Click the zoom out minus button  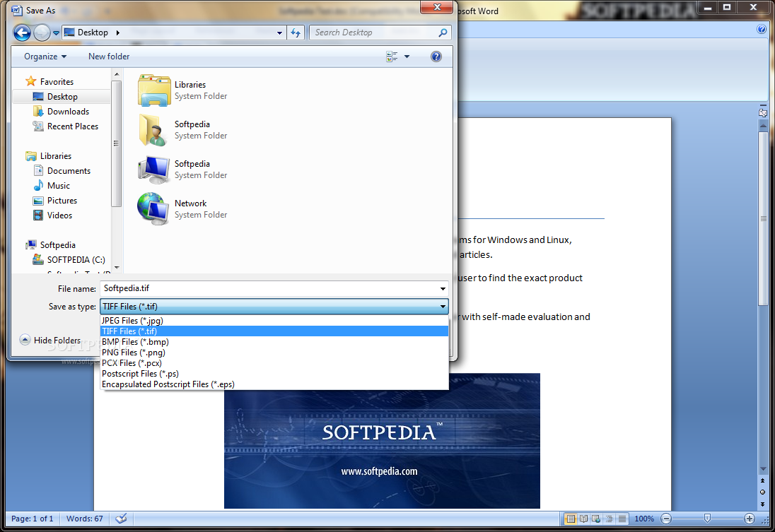pyautogui.click(x=666, y=519)
